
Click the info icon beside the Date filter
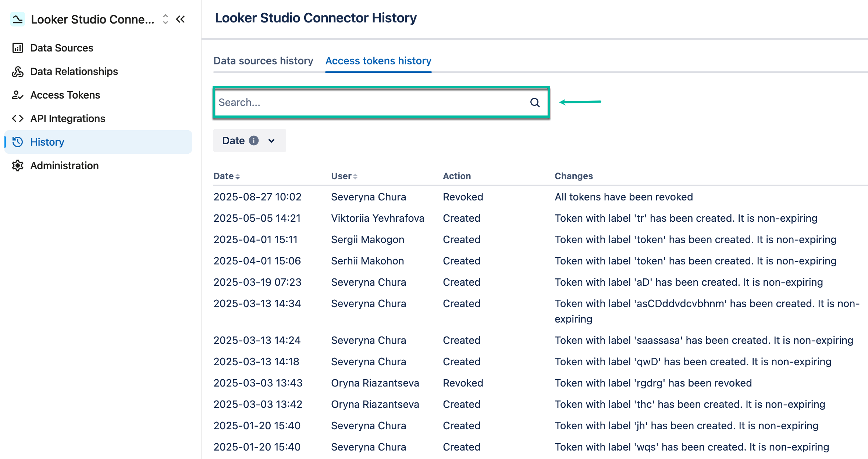coord(254,140)
